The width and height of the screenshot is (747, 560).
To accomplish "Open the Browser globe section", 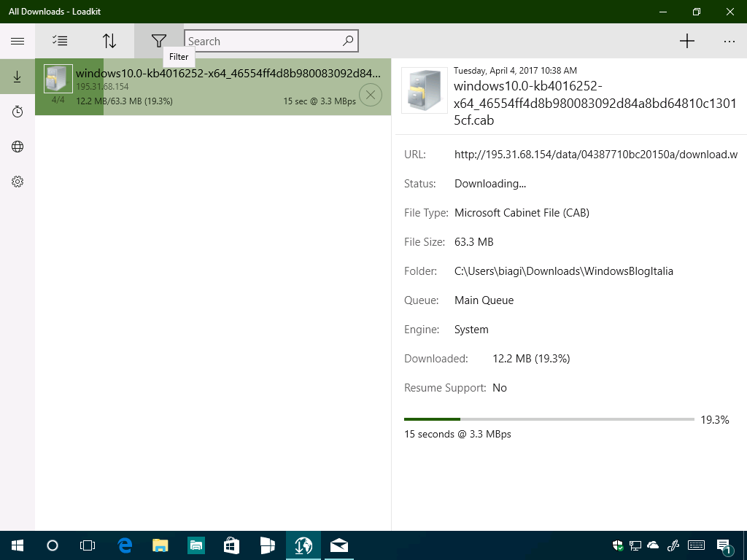I will (18, 147).
